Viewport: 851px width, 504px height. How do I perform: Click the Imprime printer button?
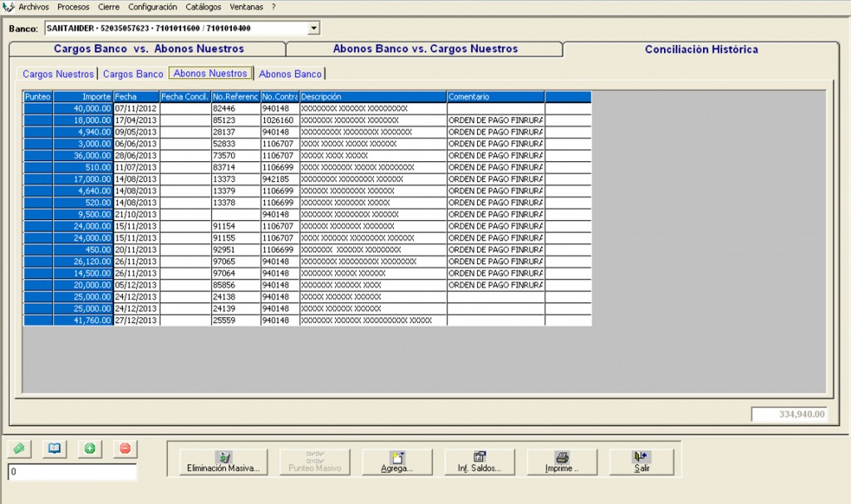[x=562, y=462]
